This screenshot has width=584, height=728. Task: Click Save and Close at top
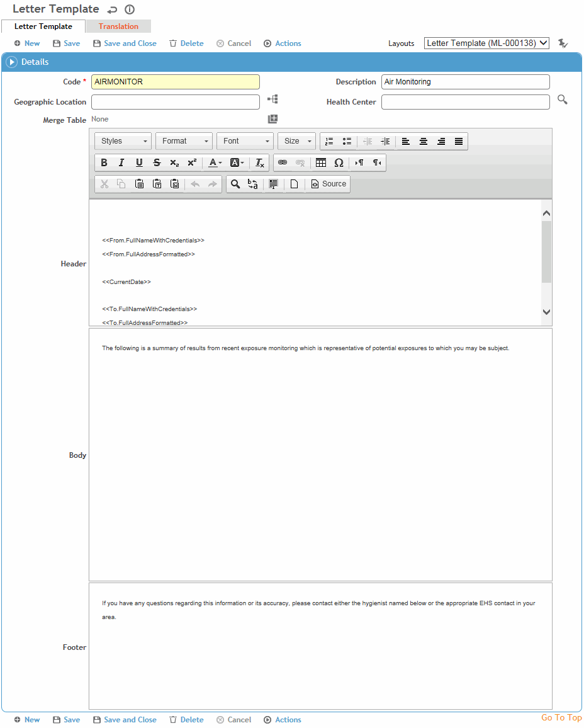[125, 43]
